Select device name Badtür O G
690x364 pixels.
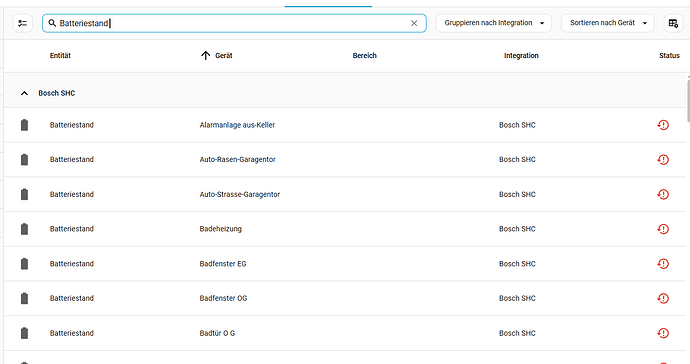point(217,333)
